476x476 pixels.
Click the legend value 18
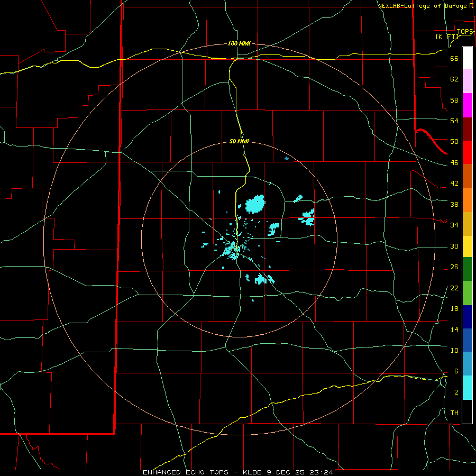click(454, 309)
